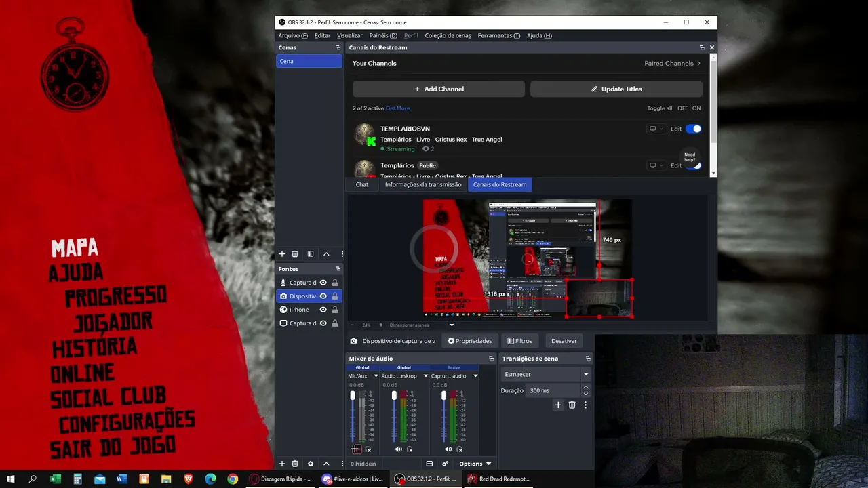Increase transition Duração with up arrow

pos(586,387)
